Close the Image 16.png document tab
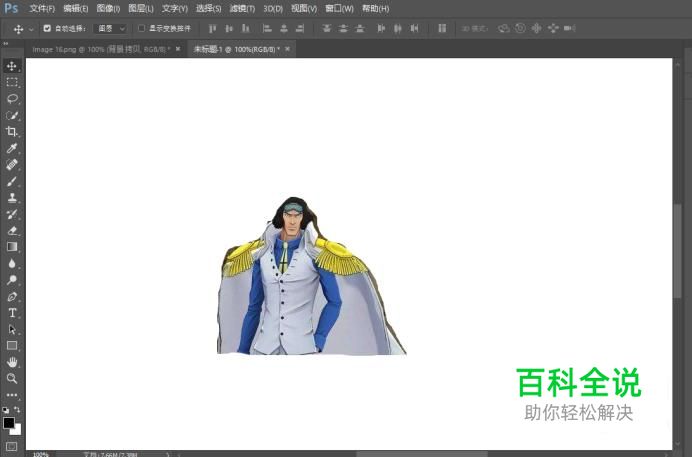 click(x=178, y=49)
